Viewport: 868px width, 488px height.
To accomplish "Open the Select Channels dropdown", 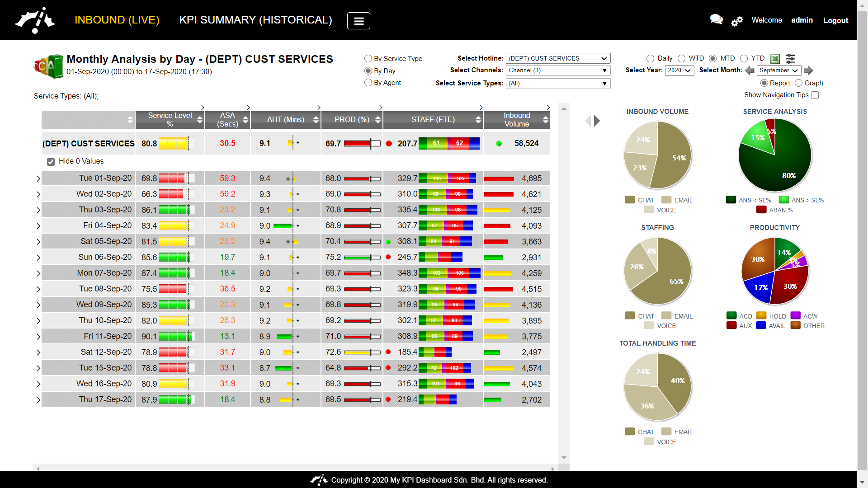I will click(558, 70).
